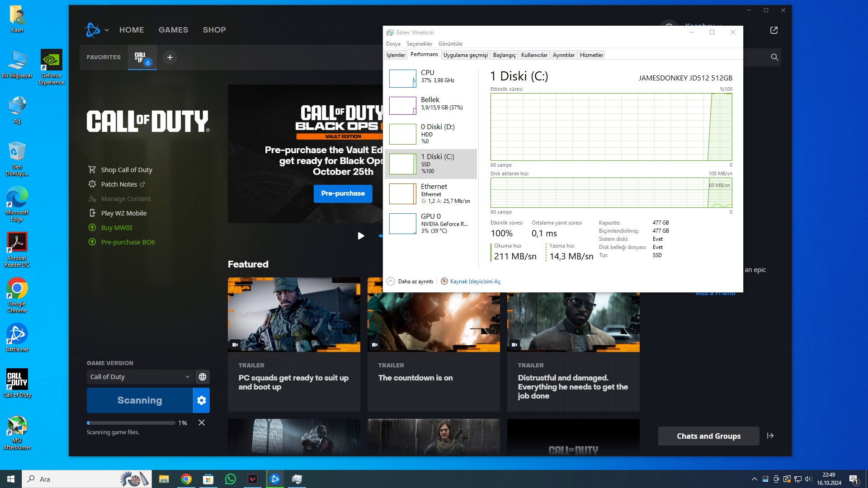
Task: Open the SHOP section
Action: click(214, 30)
